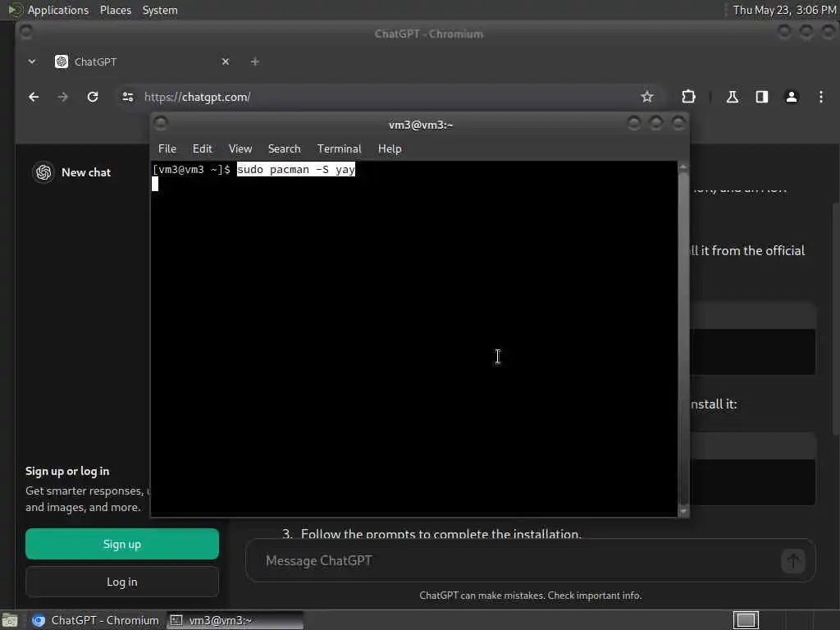Open the Chromium profile avatar icon
The height and width of the screenshot is (630, 840).
792,97
